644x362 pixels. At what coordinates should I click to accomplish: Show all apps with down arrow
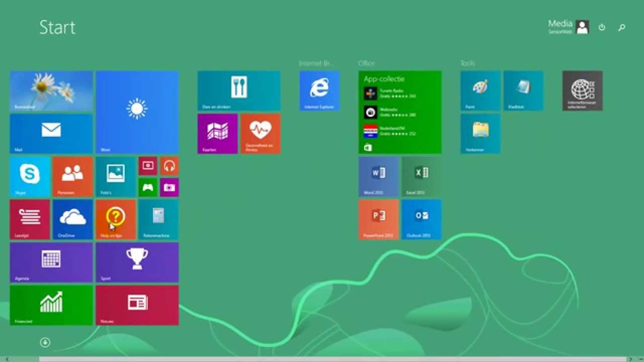pyautogui.click(x=45, y=342)
